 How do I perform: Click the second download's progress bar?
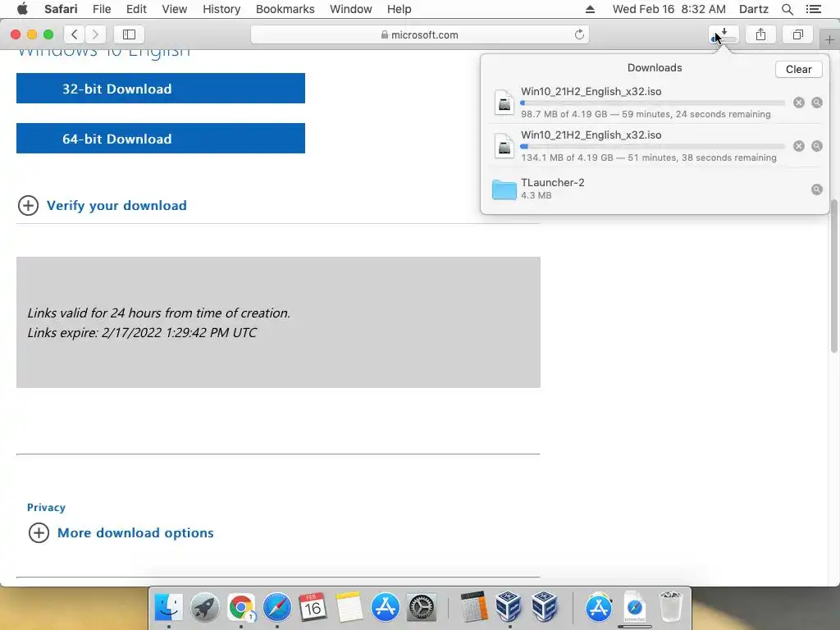[652, 146]
